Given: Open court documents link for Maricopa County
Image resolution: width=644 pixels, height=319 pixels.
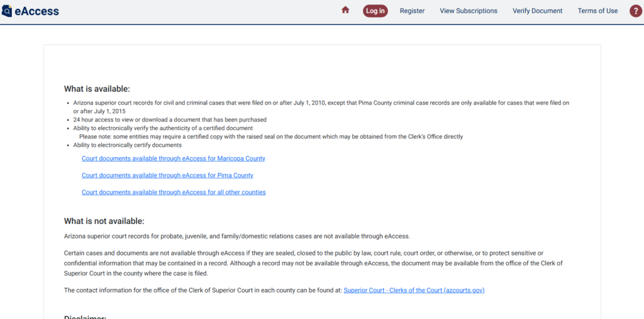Looking at the screenshot, I should [173, 159].
